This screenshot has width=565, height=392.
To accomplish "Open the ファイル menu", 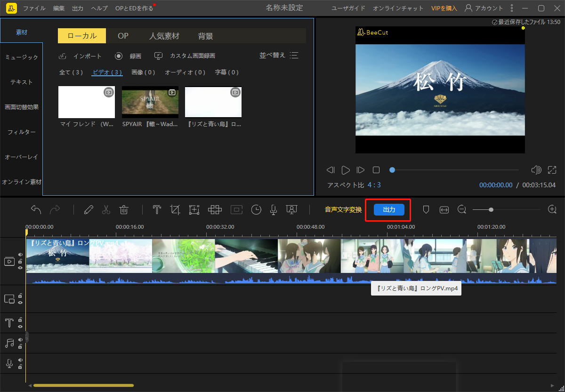I will tap(34, 8).
